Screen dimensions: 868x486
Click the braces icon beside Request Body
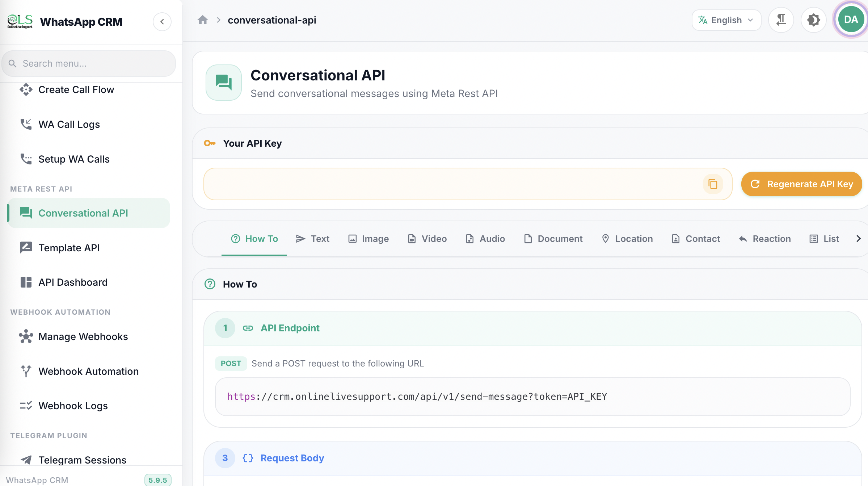[x=248, y=458]
